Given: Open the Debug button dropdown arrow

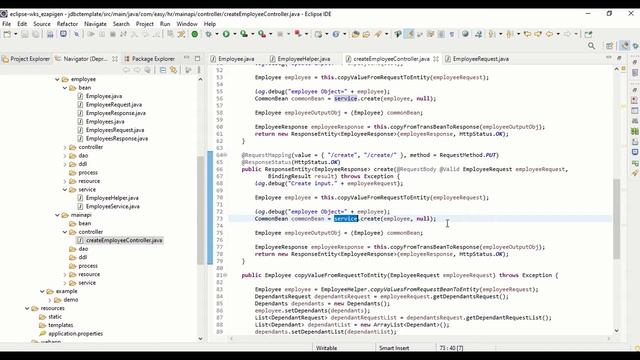Looking at the screenshot, I should point(217,34).
